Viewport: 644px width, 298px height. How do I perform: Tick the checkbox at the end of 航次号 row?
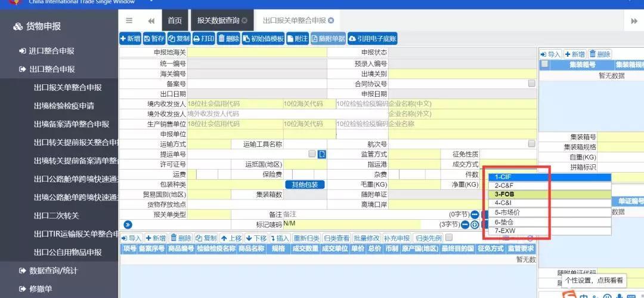pyautogui.click(x=532, y=144)
